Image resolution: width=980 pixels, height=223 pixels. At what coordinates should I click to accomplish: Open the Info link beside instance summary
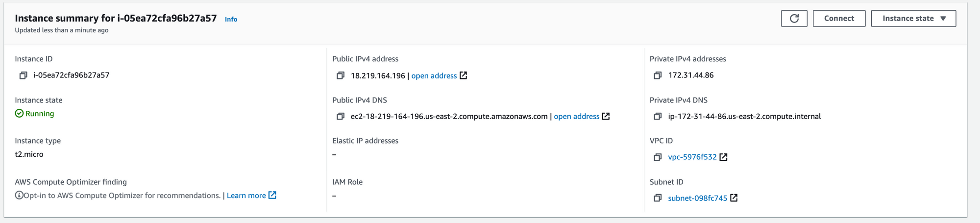[231, 19]
